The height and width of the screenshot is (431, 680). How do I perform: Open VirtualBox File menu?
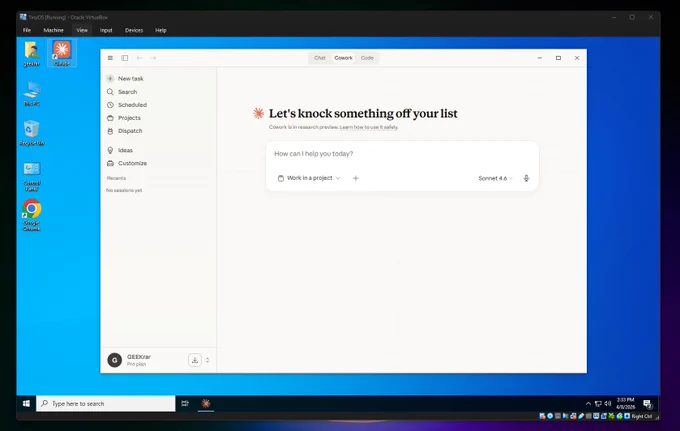pos(27,30)
